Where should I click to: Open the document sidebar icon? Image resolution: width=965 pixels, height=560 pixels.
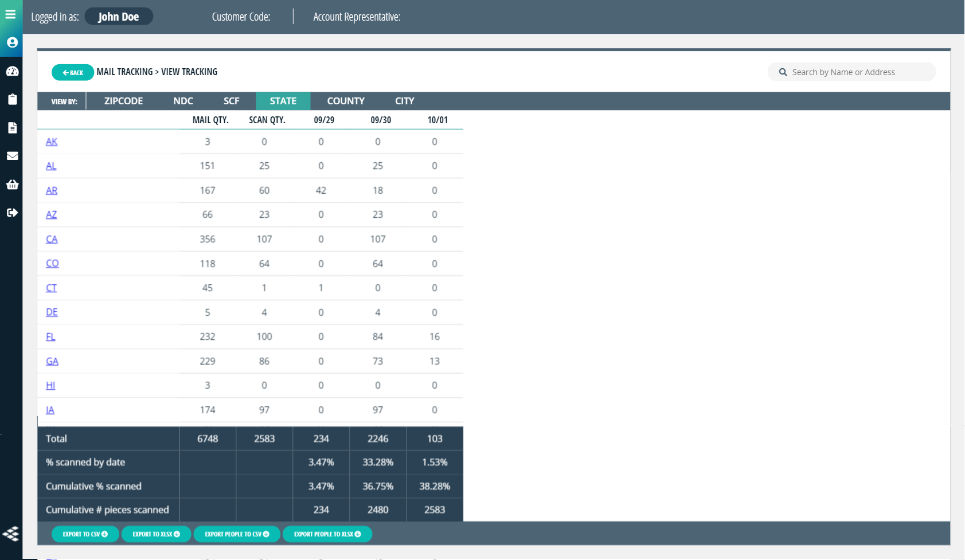coord(12,127)
